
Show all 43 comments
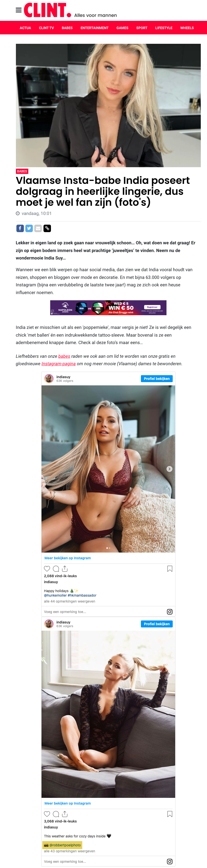pyautogui.click(x=70, y=851)
